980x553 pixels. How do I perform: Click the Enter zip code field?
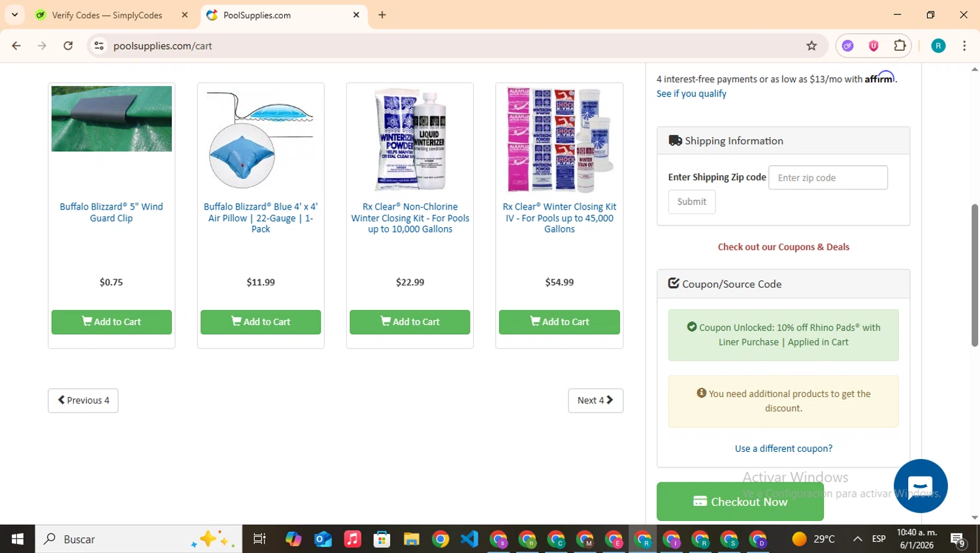(828, 178)
